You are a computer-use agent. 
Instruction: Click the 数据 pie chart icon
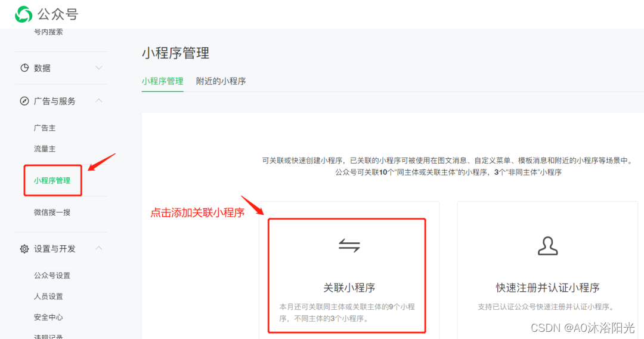pos(24,68)
